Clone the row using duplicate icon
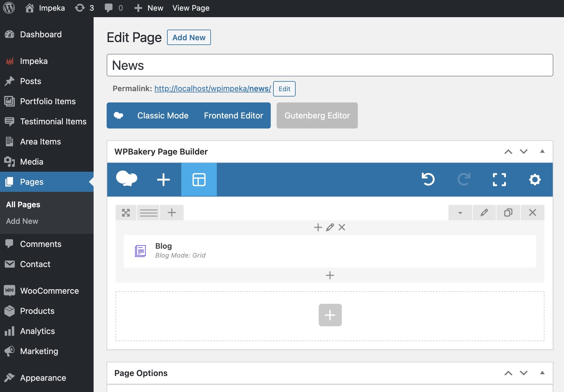Screen dimensions: 564x392 tap(508, 213)
